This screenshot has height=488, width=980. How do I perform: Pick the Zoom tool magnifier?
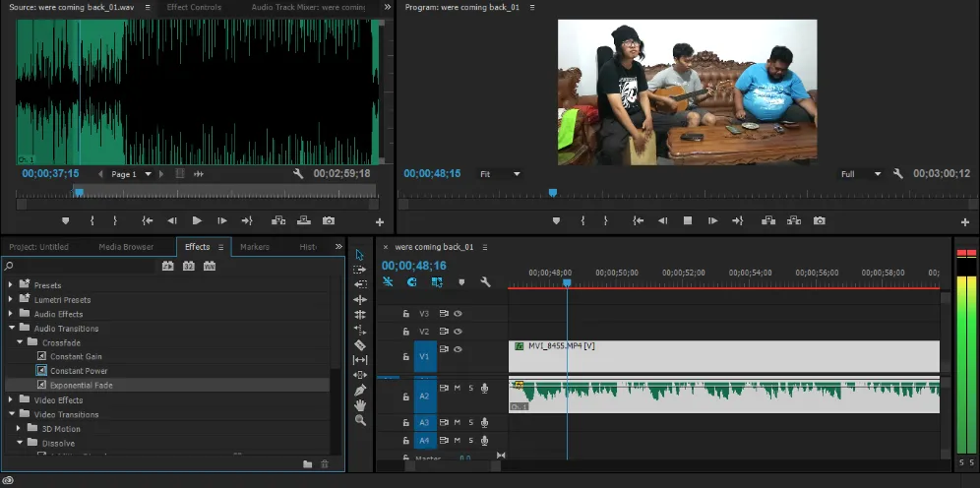click(360, 420)
